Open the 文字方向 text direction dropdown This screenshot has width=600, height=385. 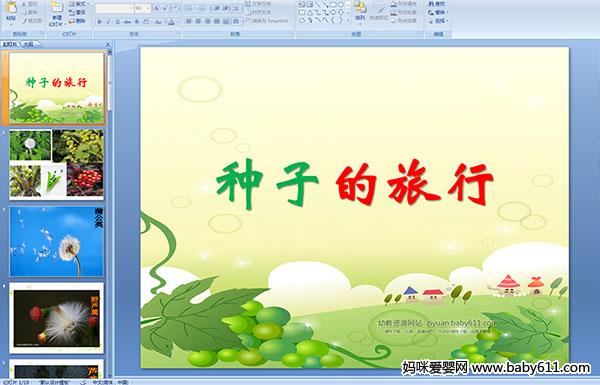pyautogui.click(x=260, y=3)
